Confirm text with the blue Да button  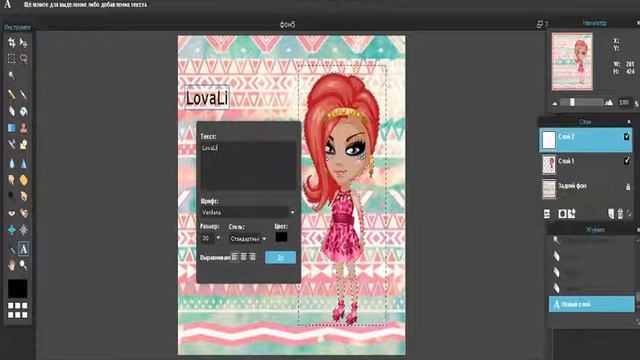(280, 258)
